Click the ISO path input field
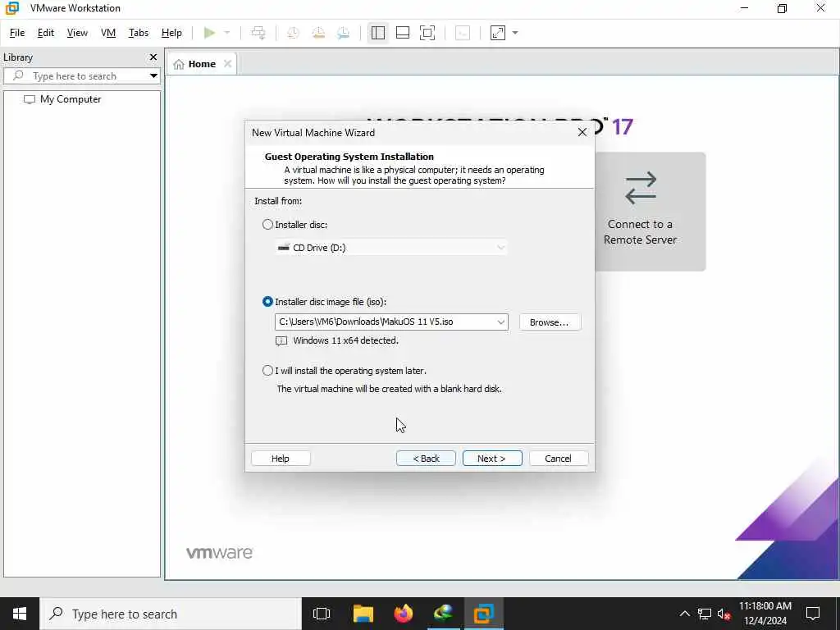Viewport: 840px width, 630px height. 385,322
